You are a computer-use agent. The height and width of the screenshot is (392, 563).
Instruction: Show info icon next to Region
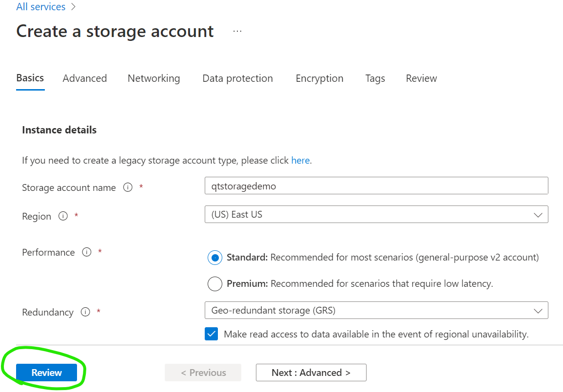coord(63,216)
